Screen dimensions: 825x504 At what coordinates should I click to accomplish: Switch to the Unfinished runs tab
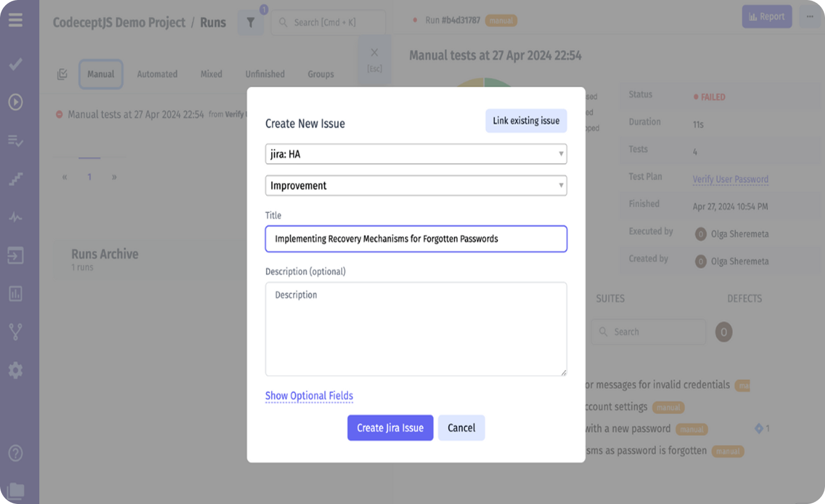[265, 74]
